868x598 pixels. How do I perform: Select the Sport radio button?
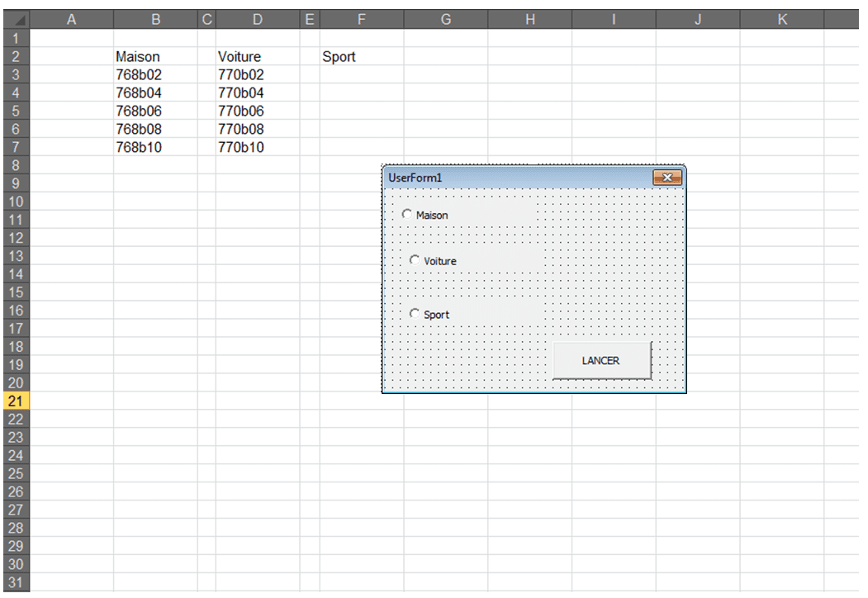pyautogui.click(x=415, y=314)
